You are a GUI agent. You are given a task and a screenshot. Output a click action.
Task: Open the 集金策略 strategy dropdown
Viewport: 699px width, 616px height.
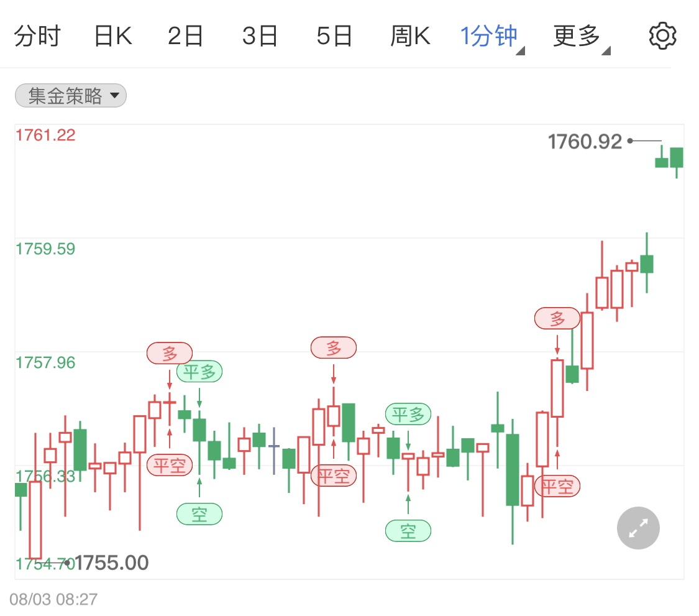(71, 96)
